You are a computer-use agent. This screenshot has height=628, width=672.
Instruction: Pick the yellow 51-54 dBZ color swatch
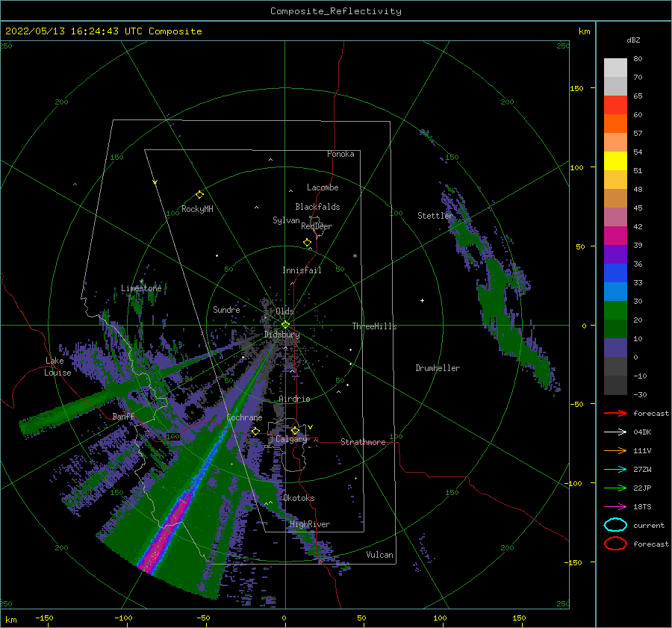[x=615, y=161]
